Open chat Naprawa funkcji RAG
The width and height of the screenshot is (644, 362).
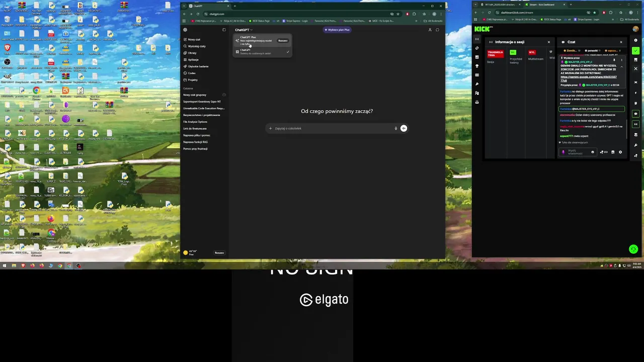point(195,142)
